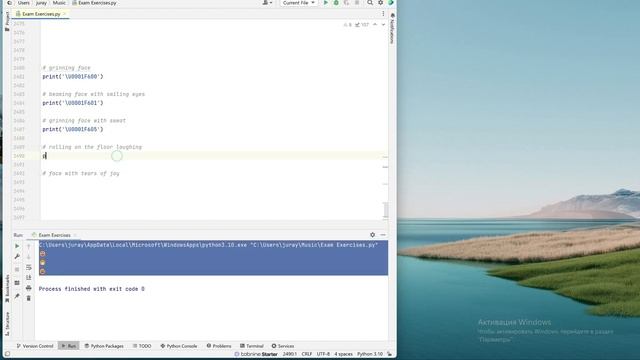640x360 pixels.
Task: Click the editor vertical scrollbar thumb
Action: coord(386,210)
